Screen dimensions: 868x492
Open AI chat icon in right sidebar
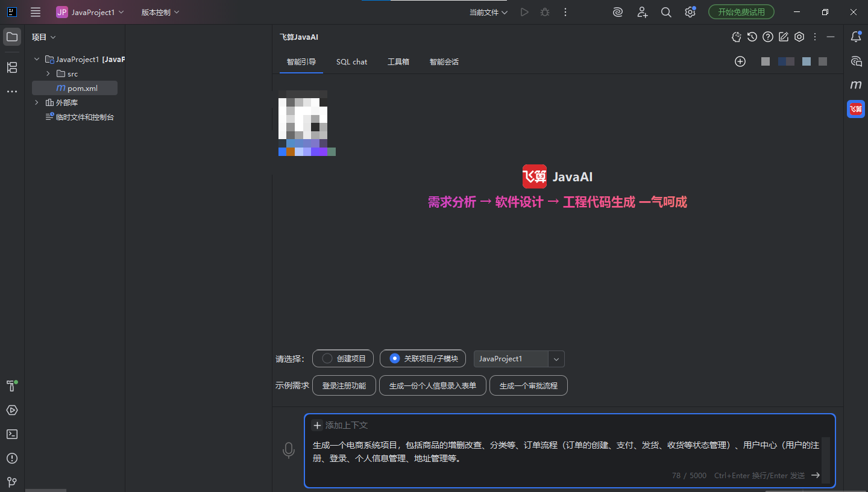856,61
